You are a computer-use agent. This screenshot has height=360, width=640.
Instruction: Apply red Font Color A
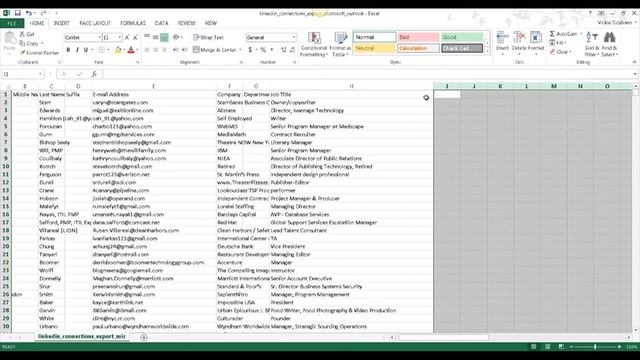pos(131,50)
